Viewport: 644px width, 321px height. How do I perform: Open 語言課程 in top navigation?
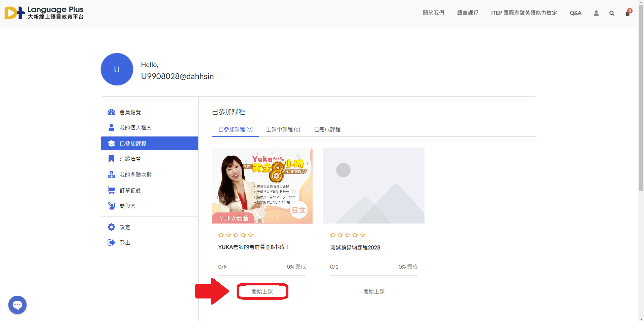pyautogui.click(x=468, y=13)
